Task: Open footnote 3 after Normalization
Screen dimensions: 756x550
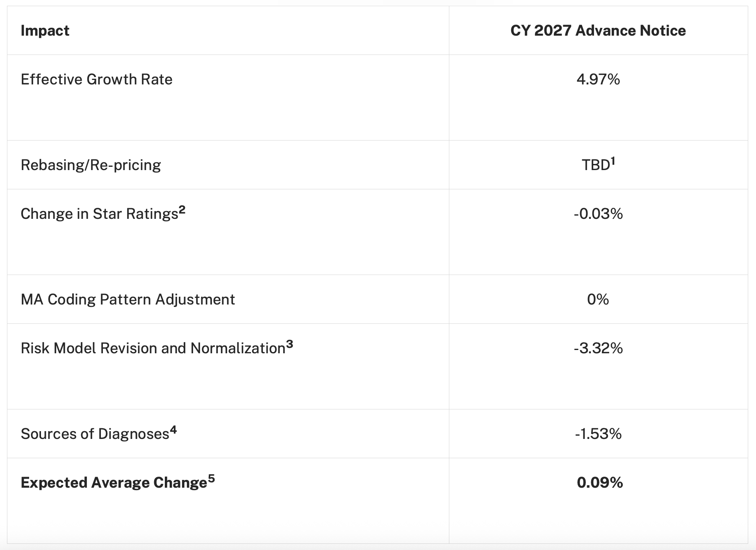Action: click(x=289, y=344)
